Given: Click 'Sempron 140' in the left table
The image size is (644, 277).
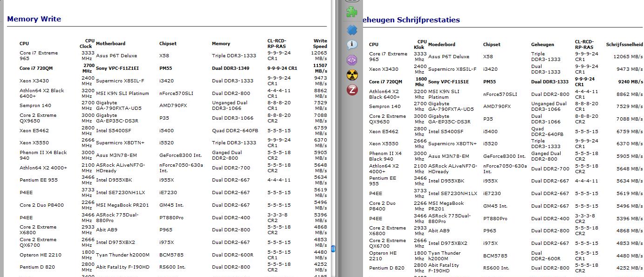Looking at the screenshot, I should pyautogui.click(x=35, y=106).
